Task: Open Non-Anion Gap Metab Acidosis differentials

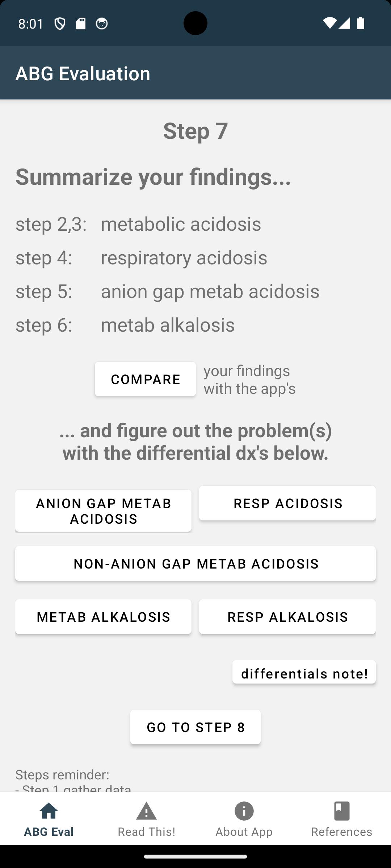Action: pos(195,563)
